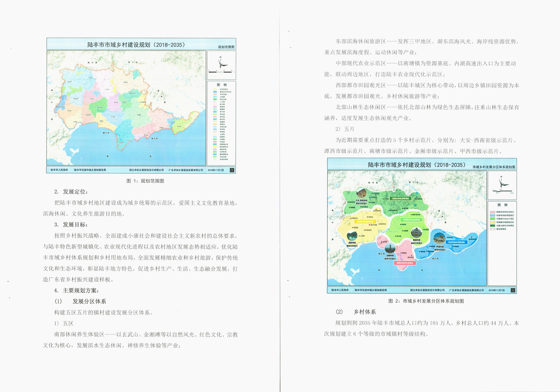Viewport: 560px width, 392px height.
Task: Click the subheading (2) 乡村体系
Action: point(356,312)
